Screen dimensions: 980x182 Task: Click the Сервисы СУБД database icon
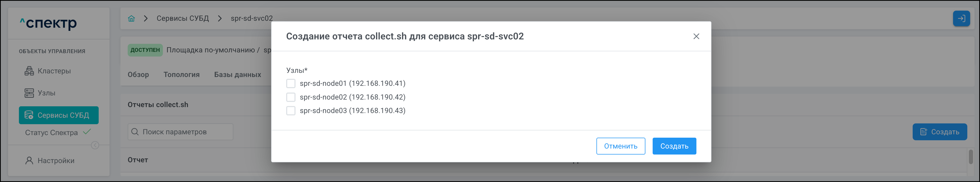29,115
